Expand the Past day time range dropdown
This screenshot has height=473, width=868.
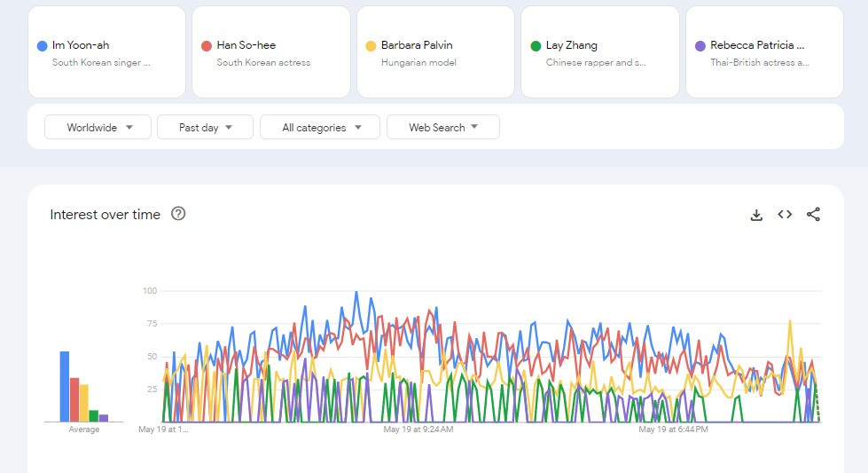[x=205, y=128]
